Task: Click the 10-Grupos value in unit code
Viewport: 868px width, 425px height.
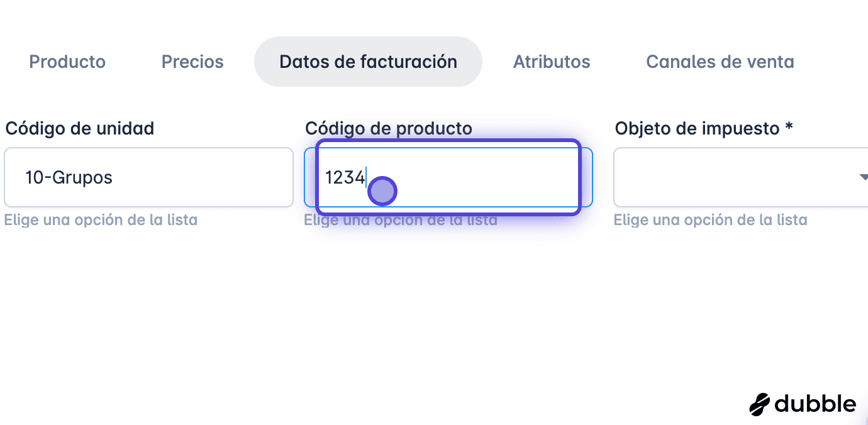Action: [69, 177]
